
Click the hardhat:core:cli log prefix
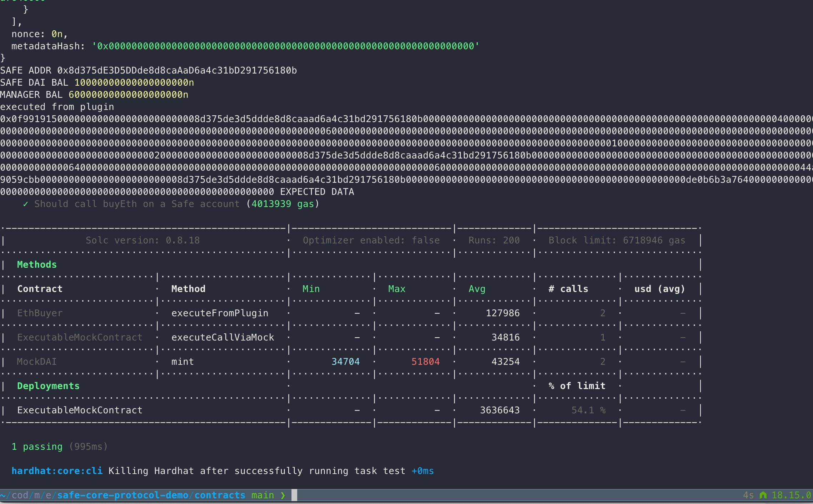click(57, 471)
